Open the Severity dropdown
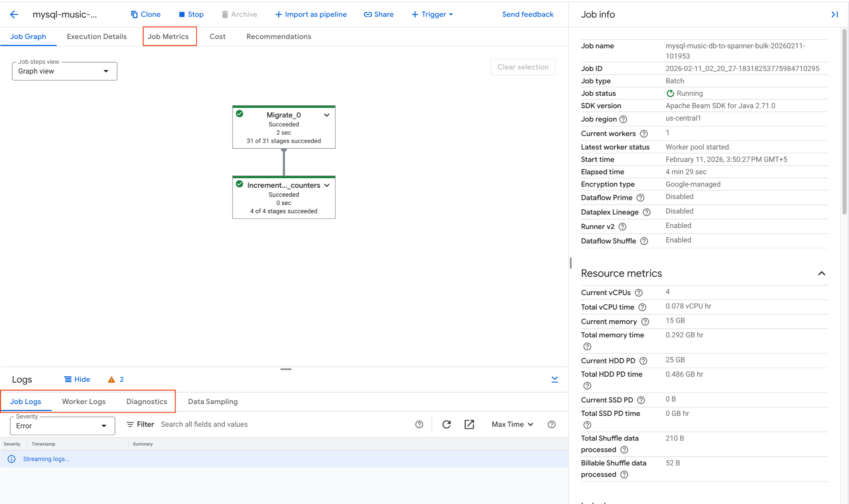Screen dimensions: 849x504 [x=62, y=426]
